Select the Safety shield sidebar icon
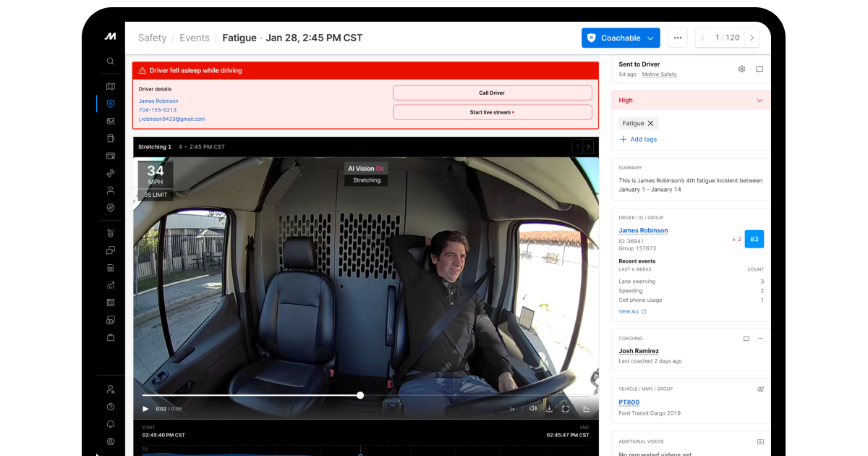This screenshot has width=868, height=456. 111,104
